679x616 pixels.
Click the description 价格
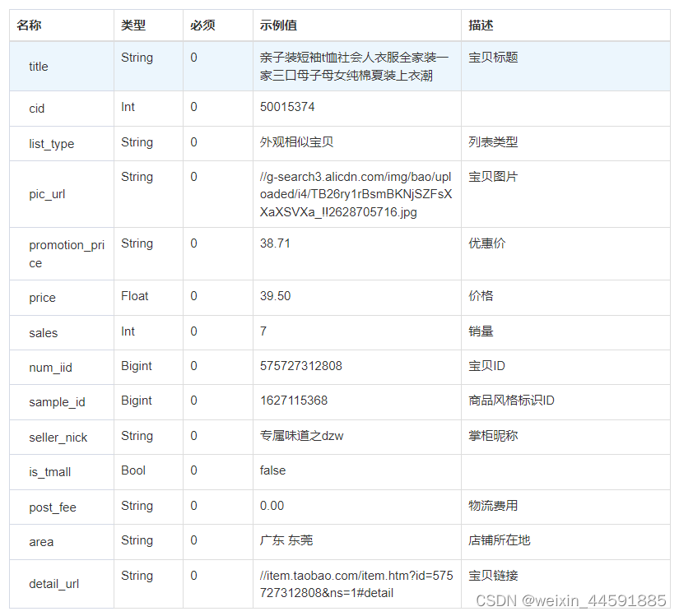pyautogui.click(x=481, y=296)
